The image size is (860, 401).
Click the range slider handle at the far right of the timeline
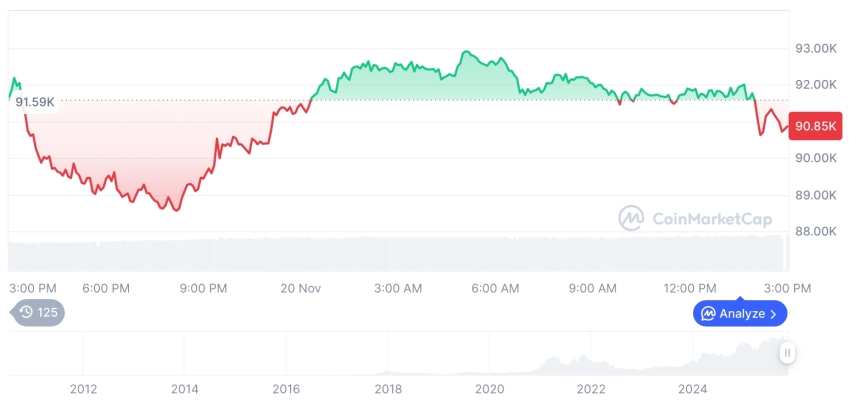pos(788,352)
